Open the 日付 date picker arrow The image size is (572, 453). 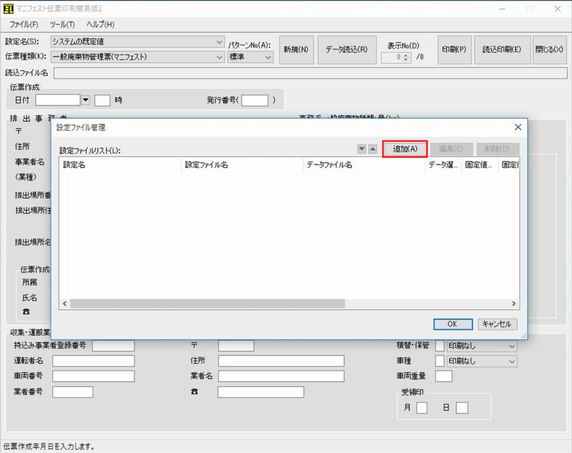[x=85, y=100]
